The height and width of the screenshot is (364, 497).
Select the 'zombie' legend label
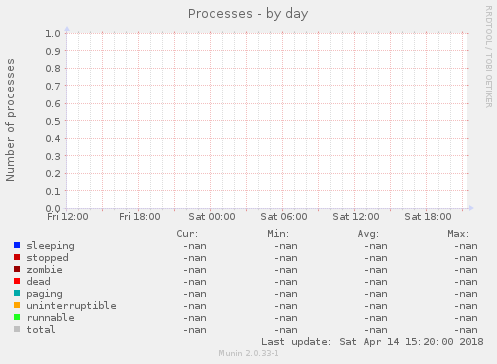pyautogui.click(x=44, y=270)
